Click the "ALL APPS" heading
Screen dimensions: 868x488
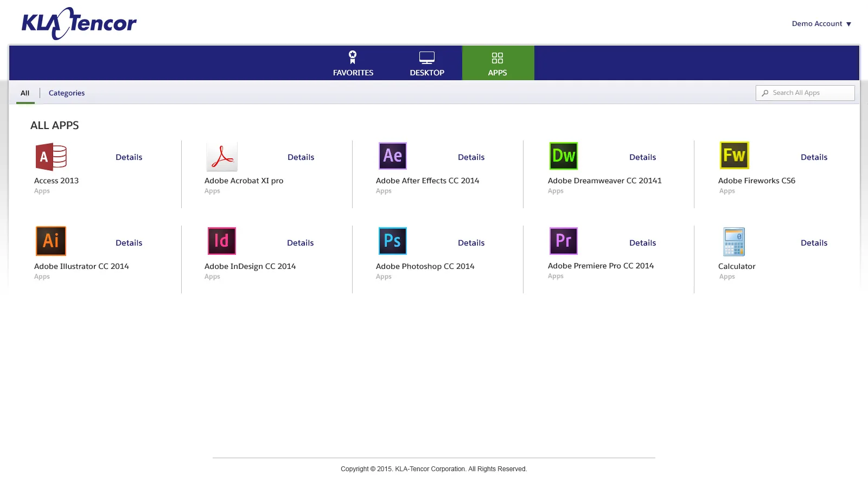[x=55, y=125]
